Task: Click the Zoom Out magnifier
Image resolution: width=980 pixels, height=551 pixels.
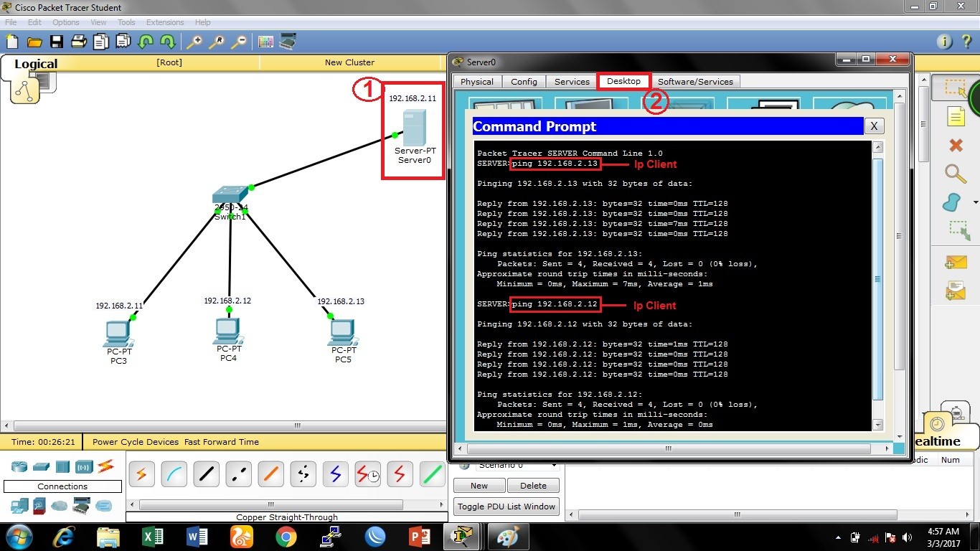Action: coord(238,42)
